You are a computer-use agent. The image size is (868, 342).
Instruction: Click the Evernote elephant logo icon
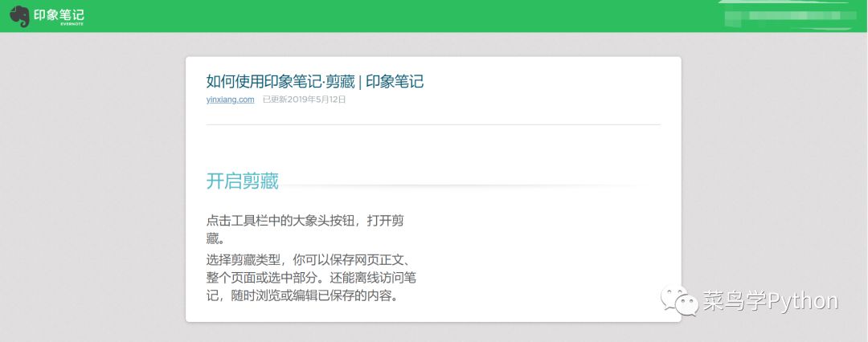pyautogui.click(x=19, y=16)
